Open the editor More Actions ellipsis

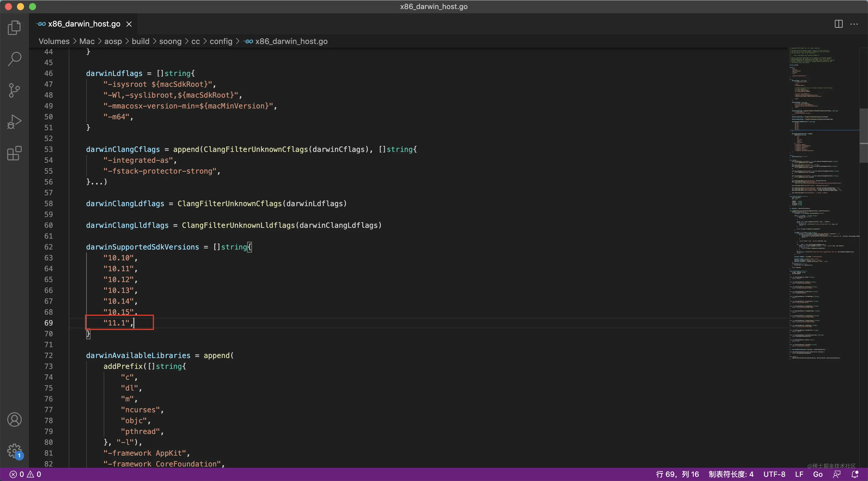pos(854,24)
